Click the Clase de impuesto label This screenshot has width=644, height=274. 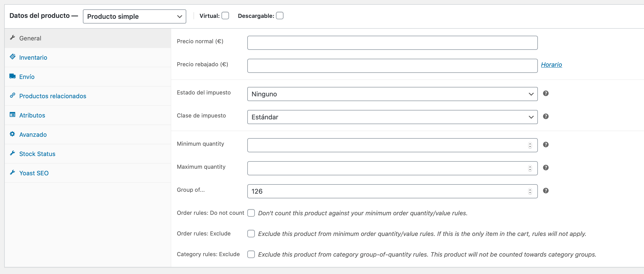point(201,116)
